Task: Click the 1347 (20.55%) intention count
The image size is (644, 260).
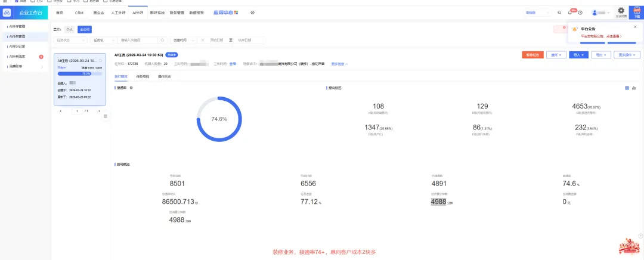Action: [378, 128]
